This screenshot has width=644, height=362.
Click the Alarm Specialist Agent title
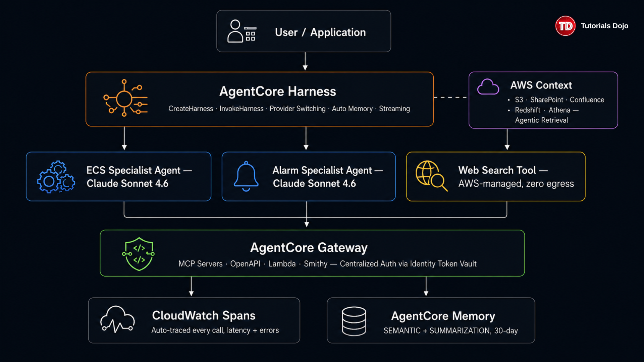tap(328, 170)
